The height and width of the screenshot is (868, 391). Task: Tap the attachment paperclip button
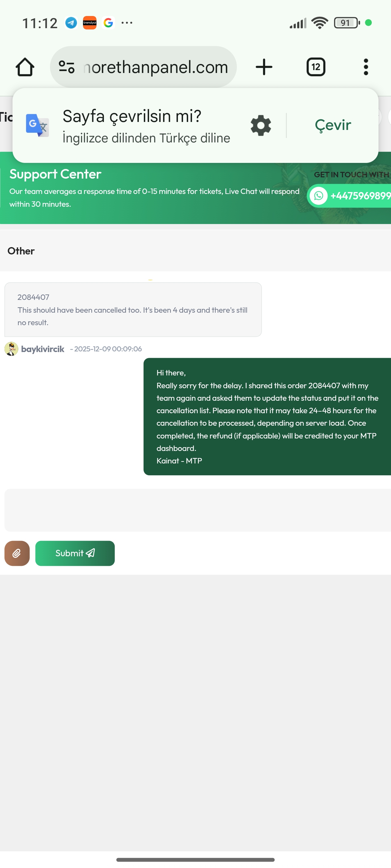click(17, 553)
